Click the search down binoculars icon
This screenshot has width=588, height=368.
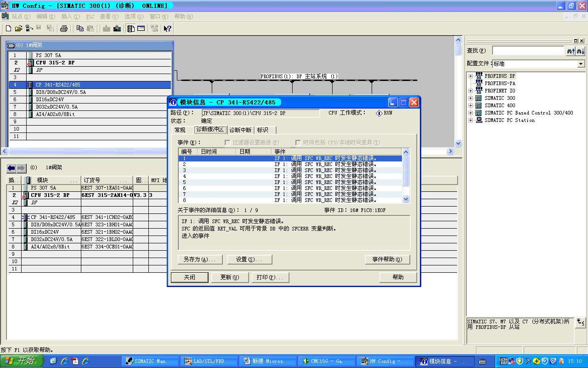click(581, 51)
